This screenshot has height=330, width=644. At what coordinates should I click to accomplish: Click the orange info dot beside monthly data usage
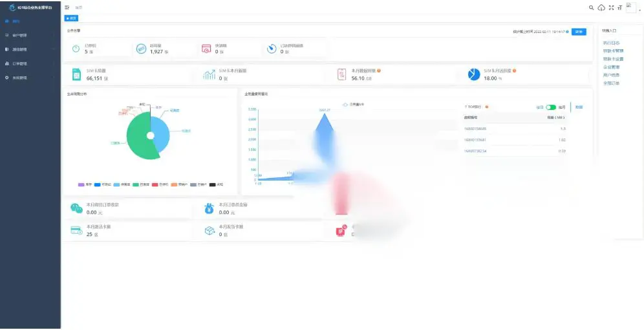379,71
